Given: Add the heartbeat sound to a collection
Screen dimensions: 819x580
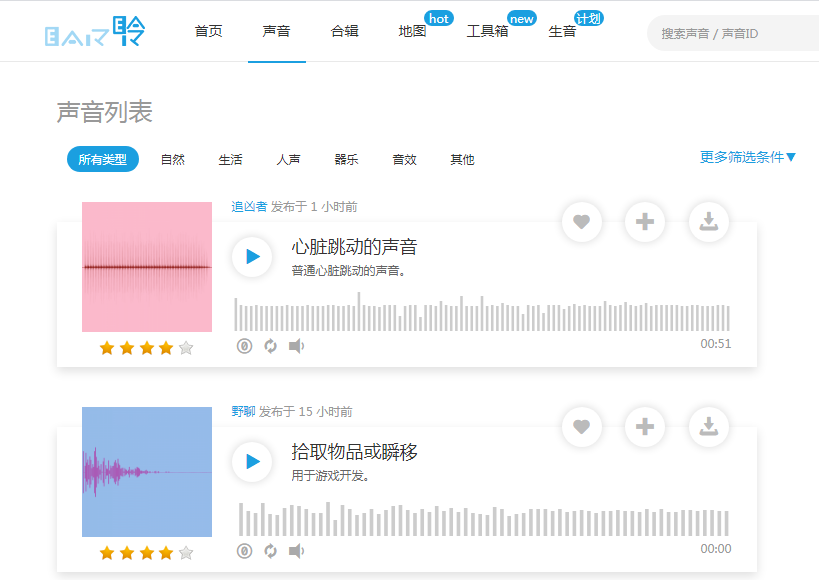Looking at the screenshot, I should [x=645, y=222].
